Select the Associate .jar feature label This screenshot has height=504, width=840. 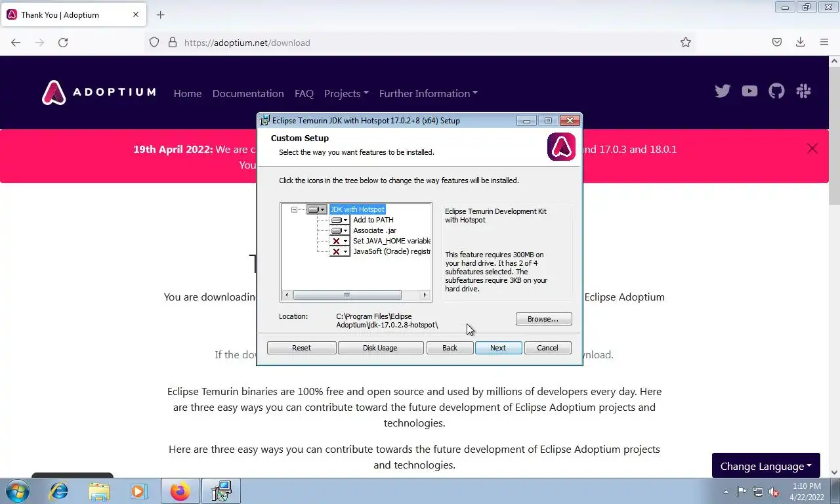(x=375, y=230)
